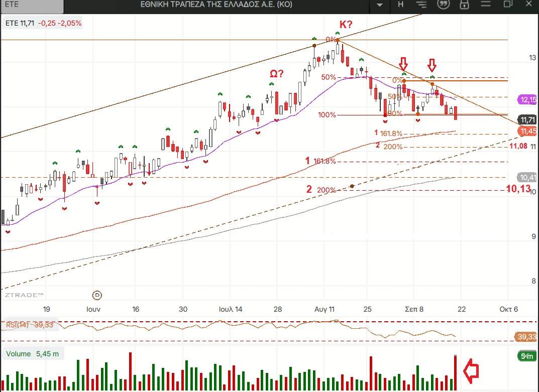Screen dimensions: 539x392
Task: Click the 11,71 current price tag
Action: coord(527,119)
